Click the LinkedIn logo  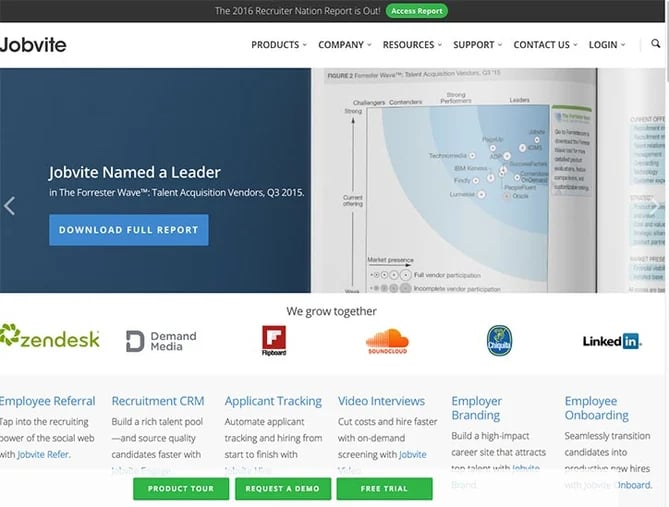612,341
